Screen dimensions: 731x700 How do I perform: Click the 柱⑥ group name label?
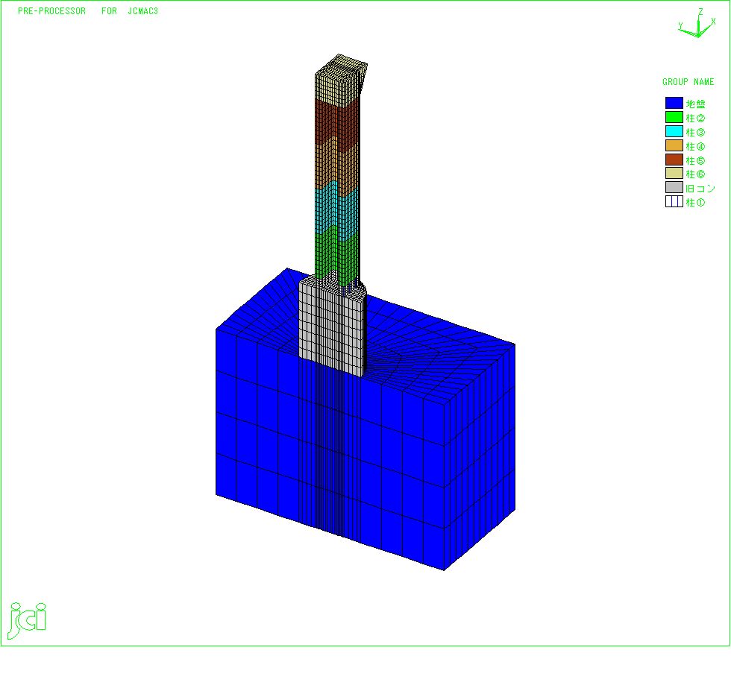click(695, 174)
